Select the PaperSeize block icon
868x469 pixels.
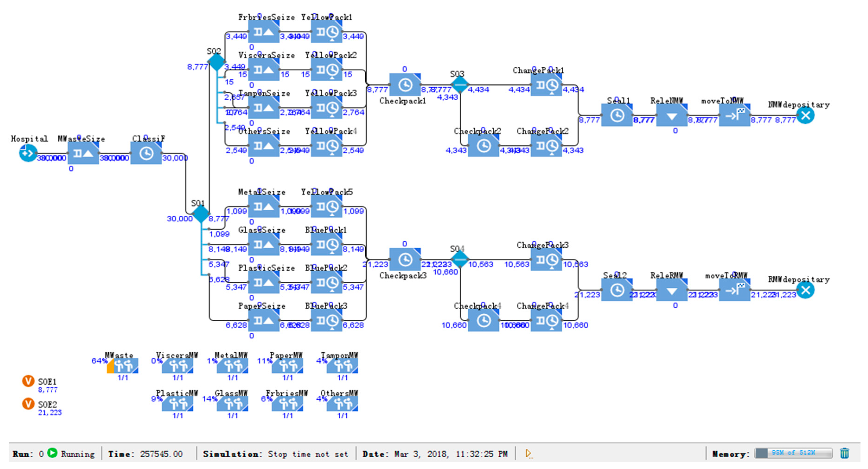point(264,320)
